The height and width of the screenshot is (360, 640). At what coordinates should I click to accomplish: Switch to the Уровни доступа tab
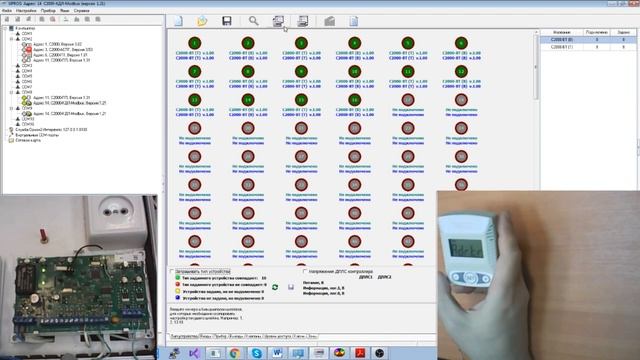277,336
